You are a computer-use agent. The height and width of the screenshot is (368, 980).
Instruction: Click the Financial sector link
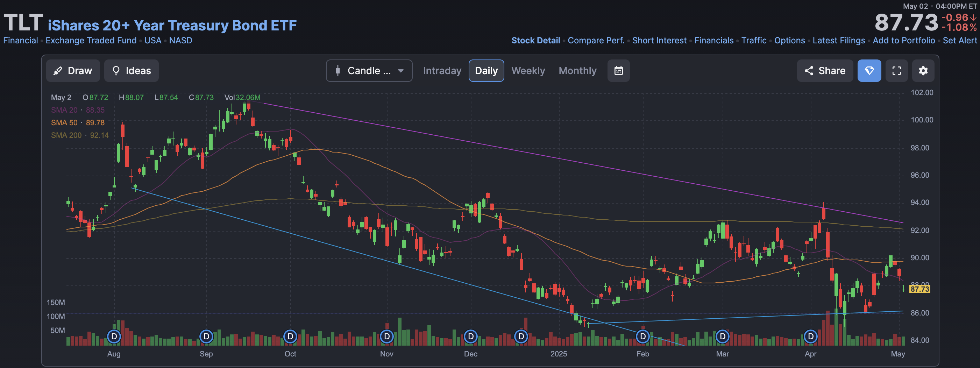coord(21,40)
